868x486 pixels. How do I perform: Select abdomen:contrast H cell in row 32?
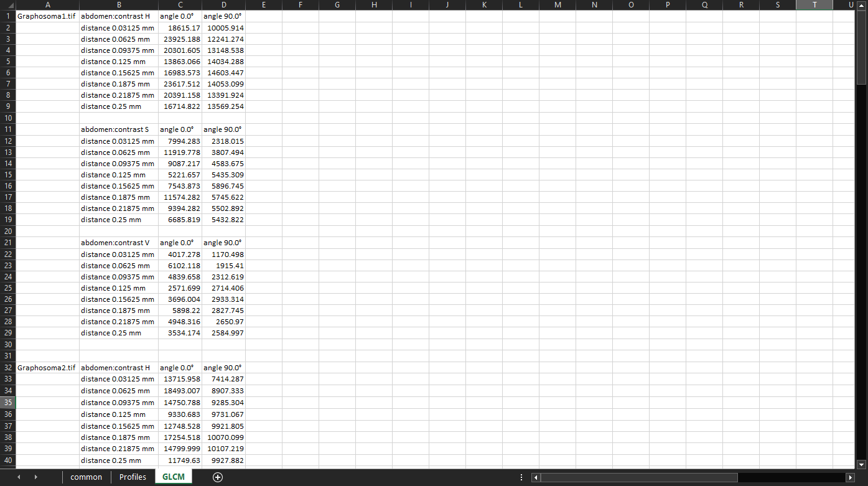[x=119, y=368]
